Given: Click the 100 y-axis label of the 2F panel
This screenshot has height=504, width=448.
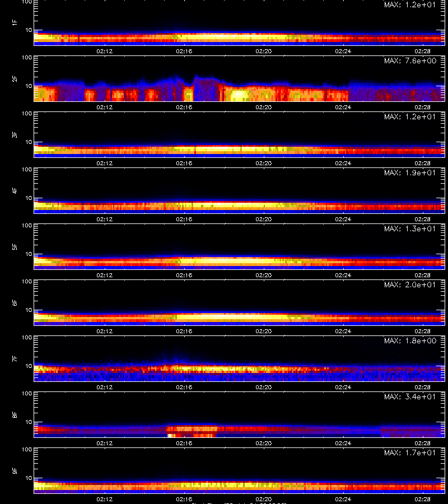Looking at the screenshot, I should [x=27, y=58].
